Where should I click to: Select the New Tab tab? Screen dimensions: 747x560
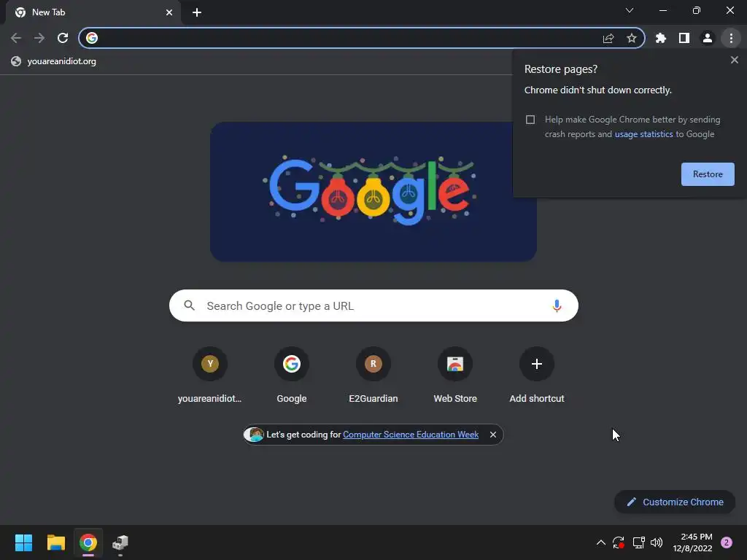[93, 12]
